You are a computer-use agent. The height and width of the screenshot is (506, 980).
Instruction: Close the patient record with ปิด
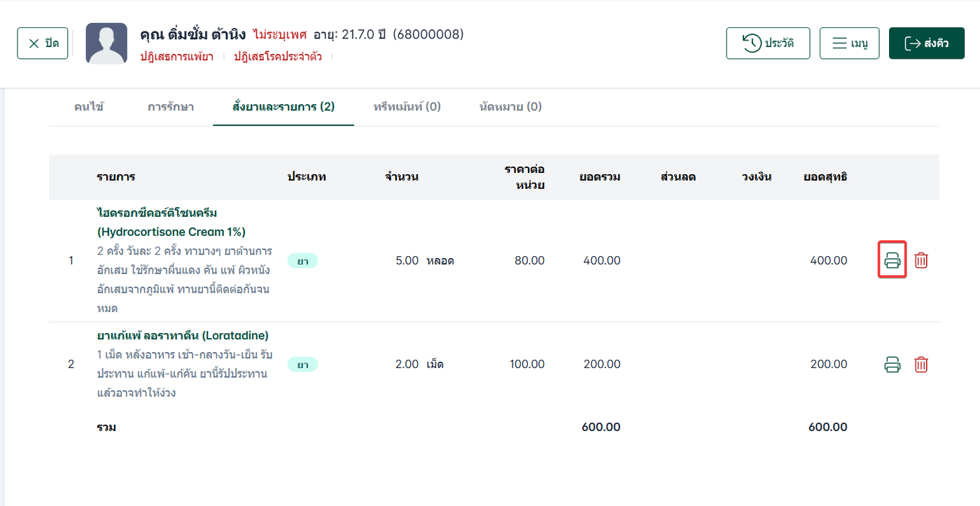(x=43, y=43)
